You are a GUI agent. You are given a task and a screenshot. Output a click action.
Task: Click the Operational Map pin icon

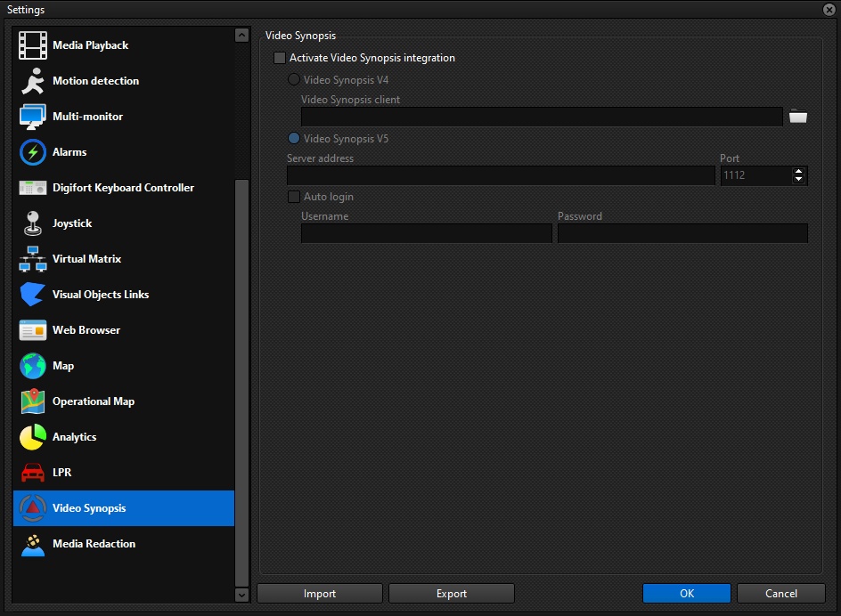click(x=33, y=401)
